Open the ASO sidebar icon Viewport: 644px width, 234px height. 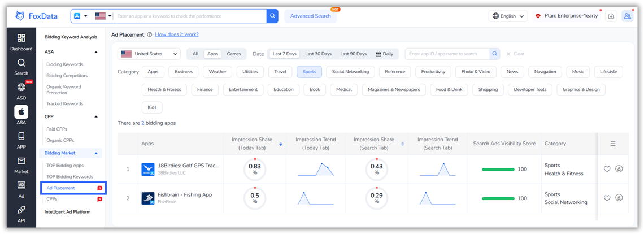click(x=21, y=92)
